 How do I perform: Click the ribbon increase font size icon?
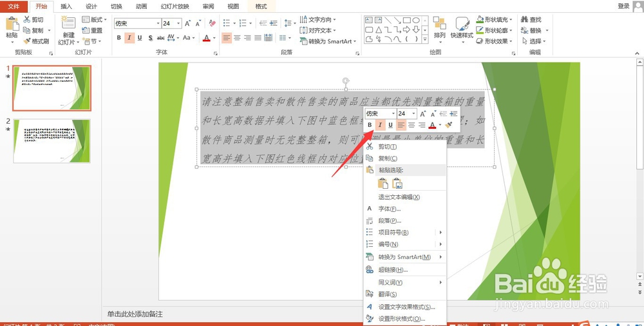[x=187, y=23]
